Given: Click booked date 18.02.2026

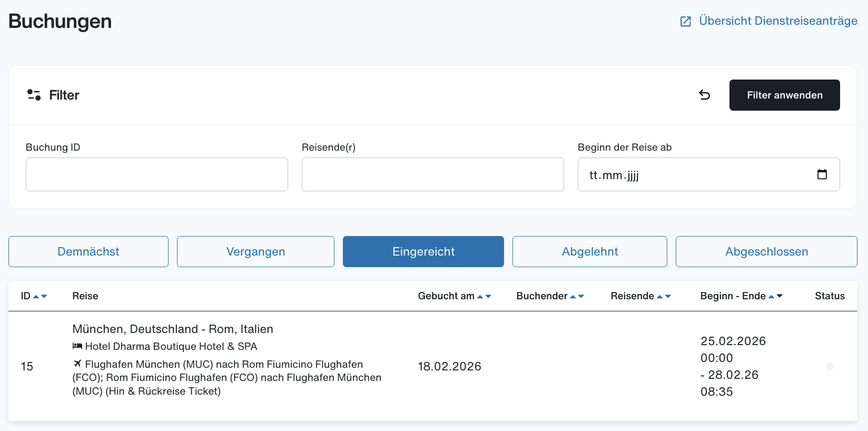Looking at the screenshot, I should point(450,366).
